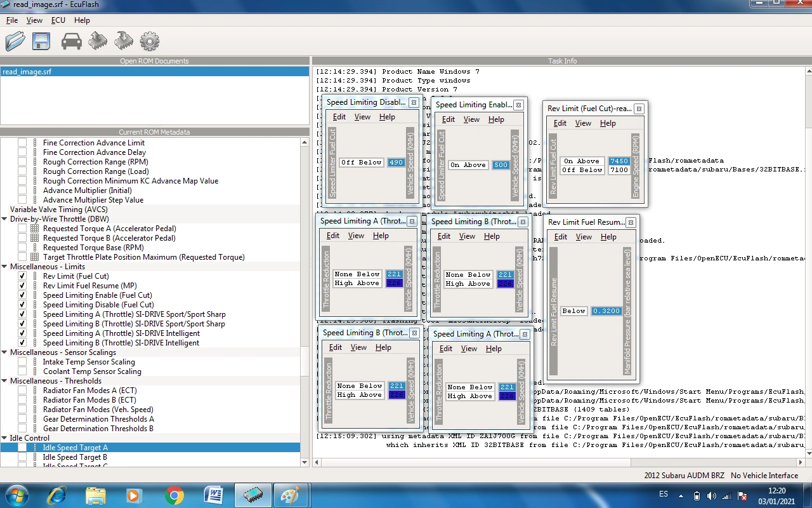812x508 pixels.
Task: Click the table icon beside Rough Correction Range (Load)
Action: point(35,171)
